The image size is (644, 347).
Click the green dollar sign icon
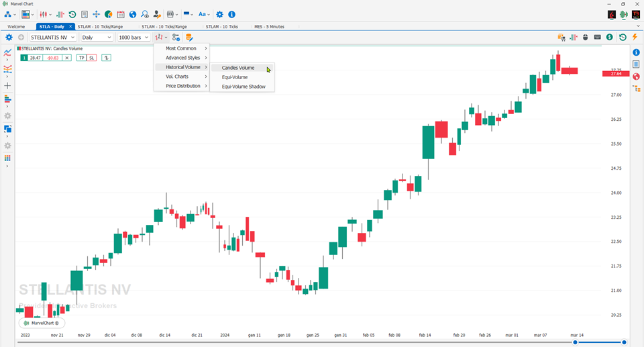pos(610,38)
